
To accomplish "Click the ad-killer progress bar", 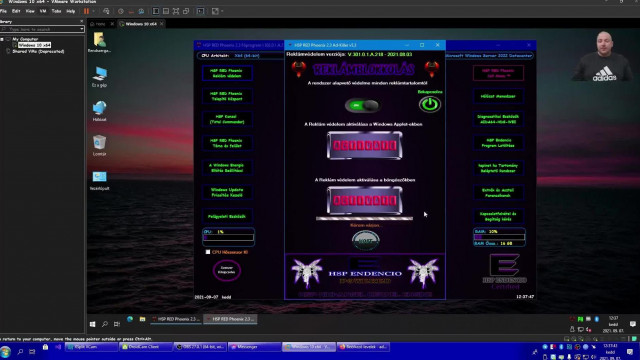I will (x=364, y=218).
